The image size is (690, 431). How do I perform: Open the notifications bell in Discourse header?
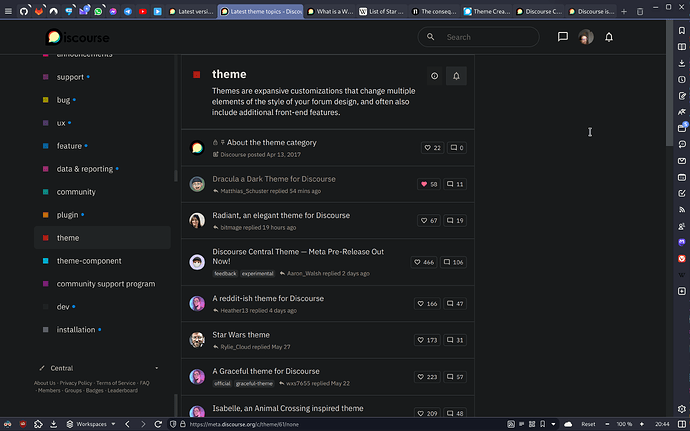coord(609,37)
